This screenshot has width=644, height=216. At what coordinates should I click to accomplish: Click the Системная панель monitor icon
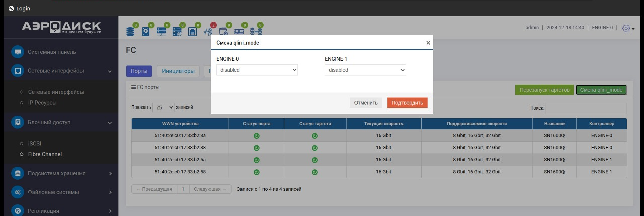[x=18, y=52]
